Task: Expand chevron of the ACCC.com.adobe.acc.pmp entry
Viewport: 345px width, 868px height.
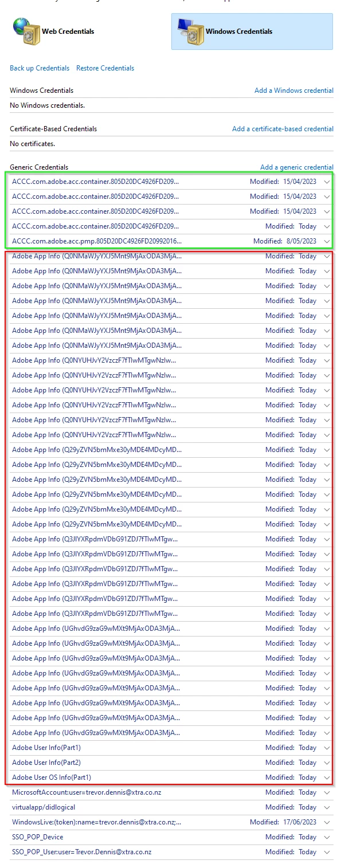Action: point(327,241)
